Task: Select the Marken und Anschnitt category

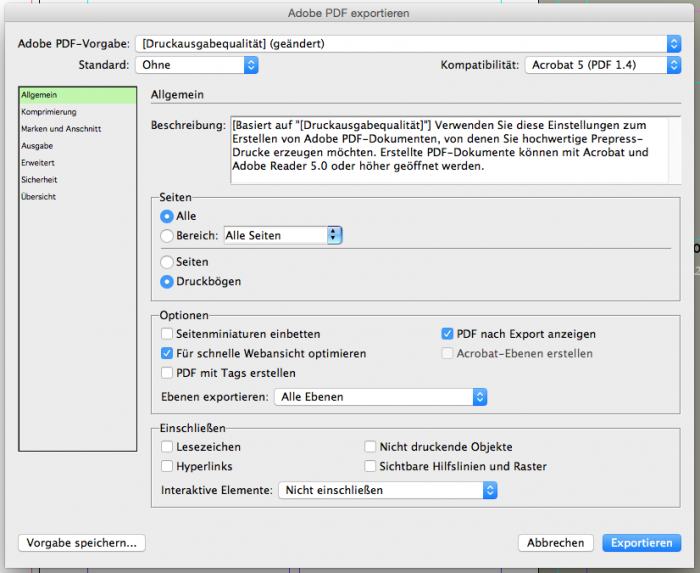Action: coord(78,129)
